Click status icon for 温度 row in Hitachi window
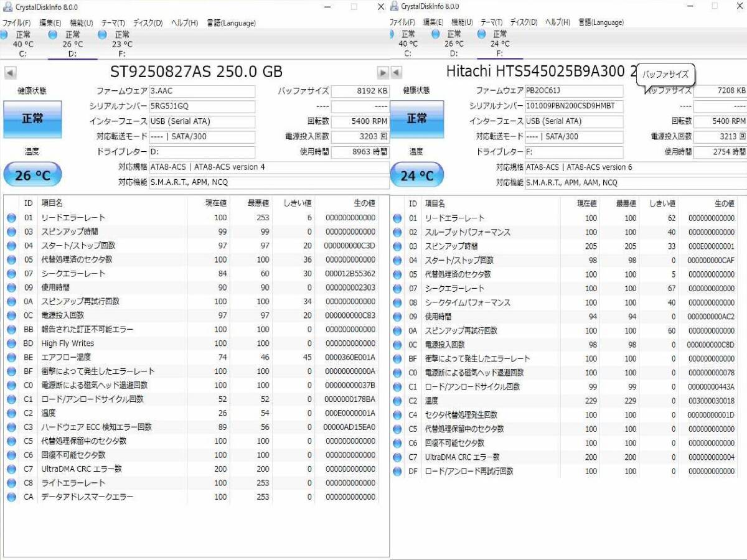The width and height of the screenshot is (747, 560). (397, 401)
